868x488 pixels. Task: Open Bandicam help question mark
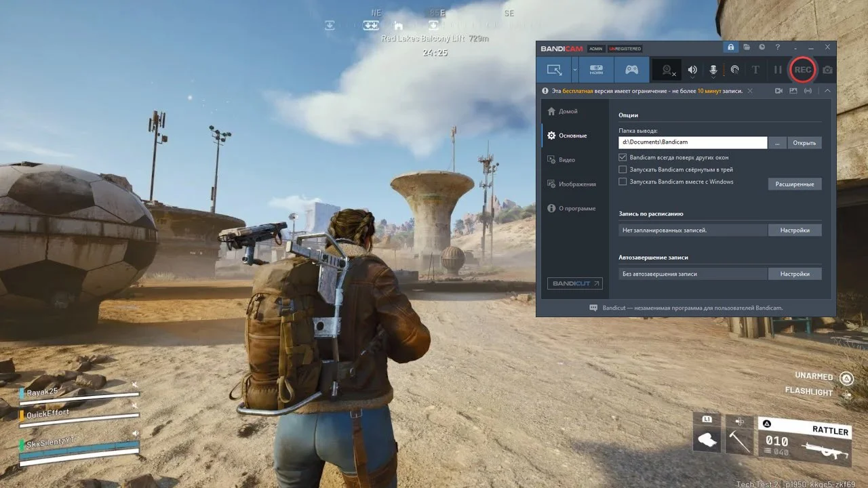coord(778,47)
